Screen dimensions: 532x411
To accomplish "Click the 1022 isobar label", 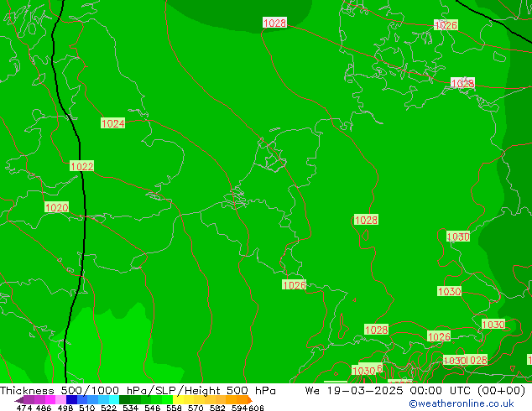I will (x=81, y=166).
